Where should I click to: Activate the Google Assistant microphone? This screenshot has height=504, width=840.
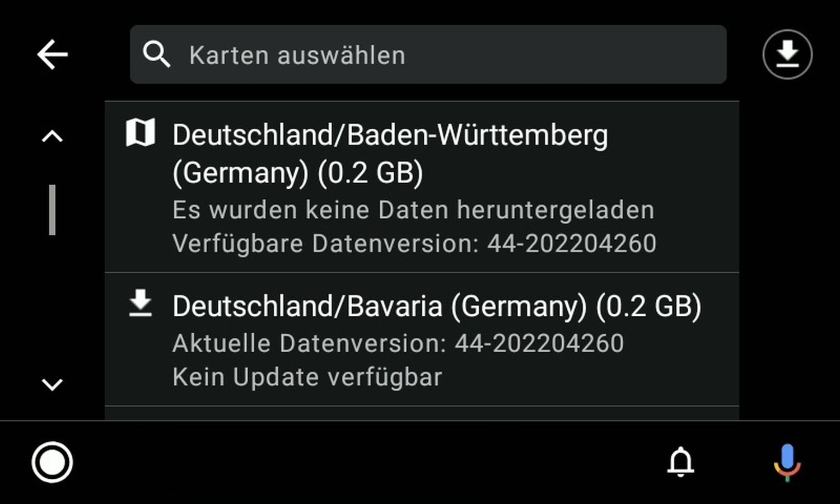tap(787, 463)
